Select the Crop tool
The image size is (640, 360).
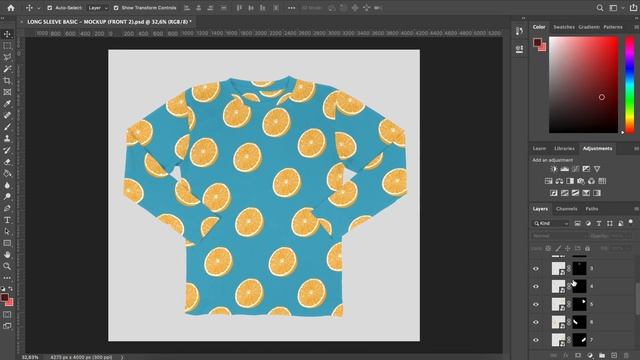click(7, 80)
